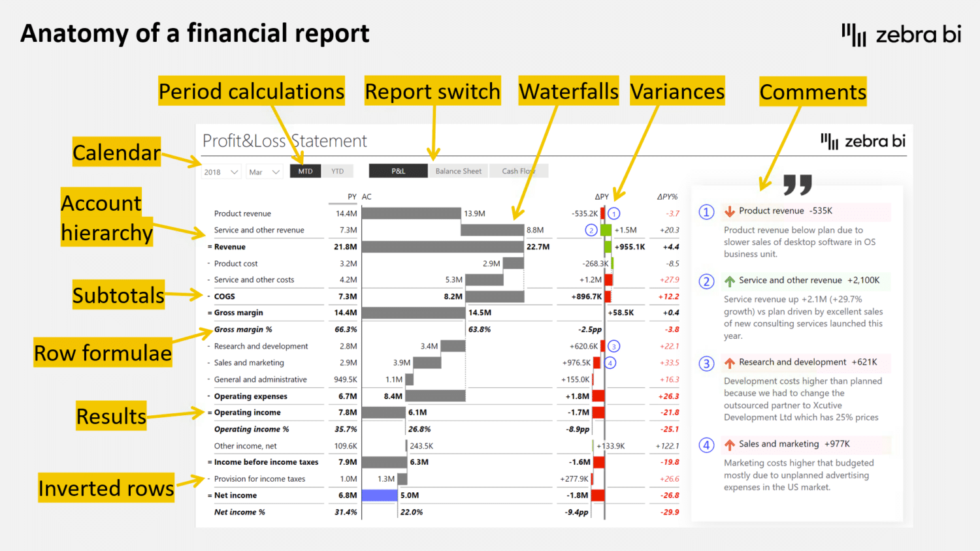Select comment marker 3 on Research and development row
980x551 pixels.
click(613, 346)
